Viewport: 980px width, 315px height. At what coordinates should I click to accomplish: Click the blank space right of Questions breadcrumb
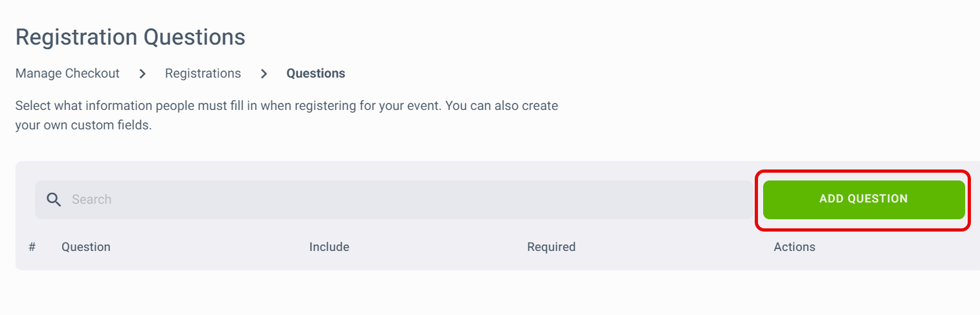[x=583, y=74]
